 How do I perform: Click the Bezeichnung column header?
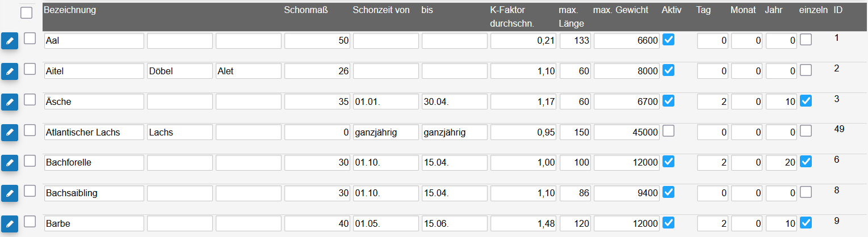pyautogui.click(x=70, y=10)
